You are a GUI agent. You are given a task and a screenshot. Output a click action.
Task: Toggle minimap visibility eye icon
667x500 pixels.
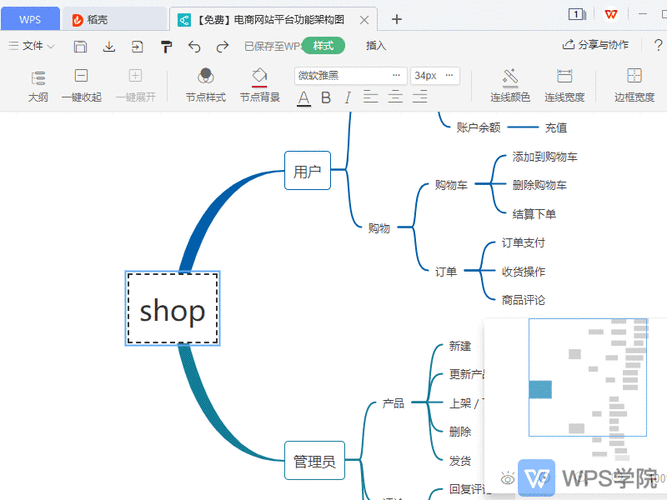click(x=507, y=479)
